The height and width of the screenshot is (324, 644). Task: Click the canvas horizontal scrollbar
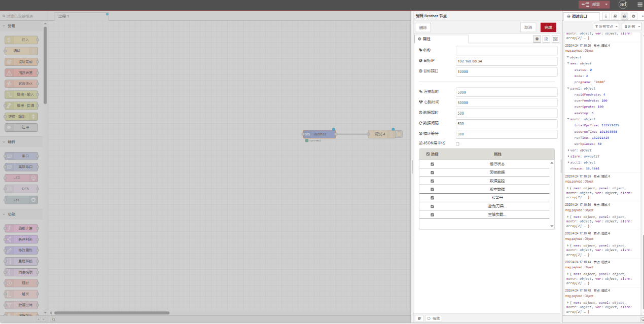point(112,313)
